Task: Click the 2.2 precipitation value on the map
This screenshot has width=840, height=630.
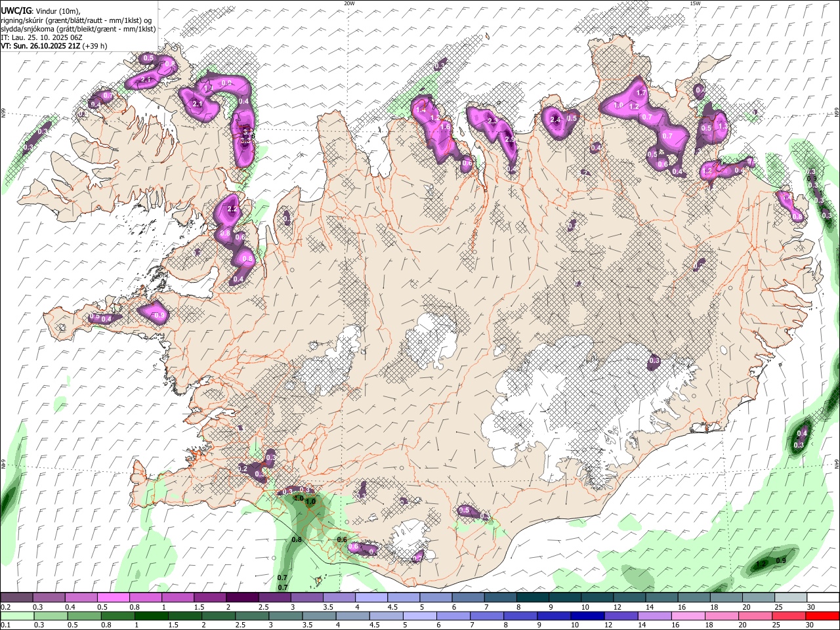Action: 231,209
